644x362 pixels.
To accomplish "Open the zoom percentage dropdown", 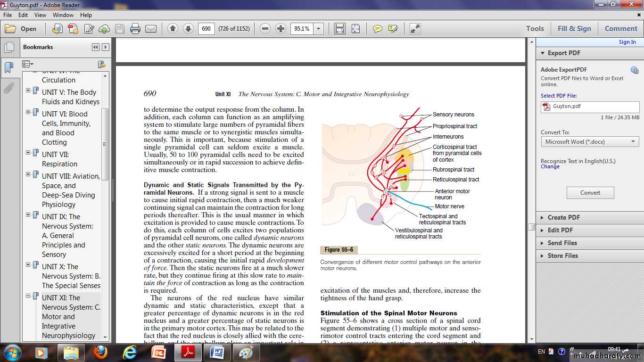I will (319, 29).
